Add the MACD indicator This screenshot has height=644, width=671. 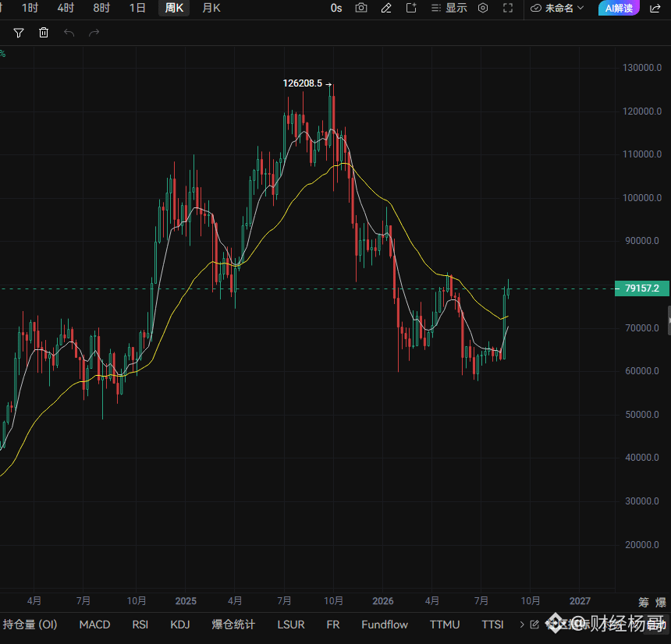pyautogui.click(x=94, y=625)
